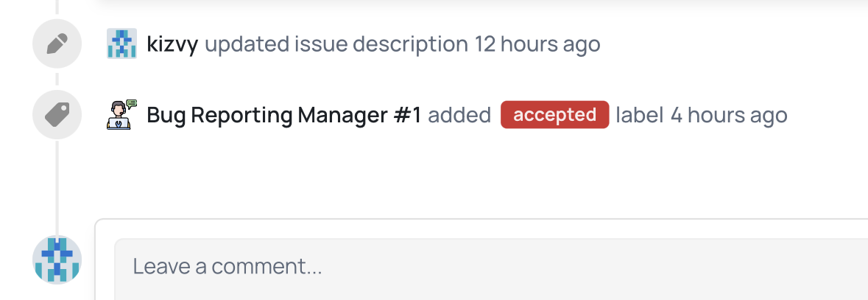Open kizvy's small pixel avatar

[x=121, y=44]
